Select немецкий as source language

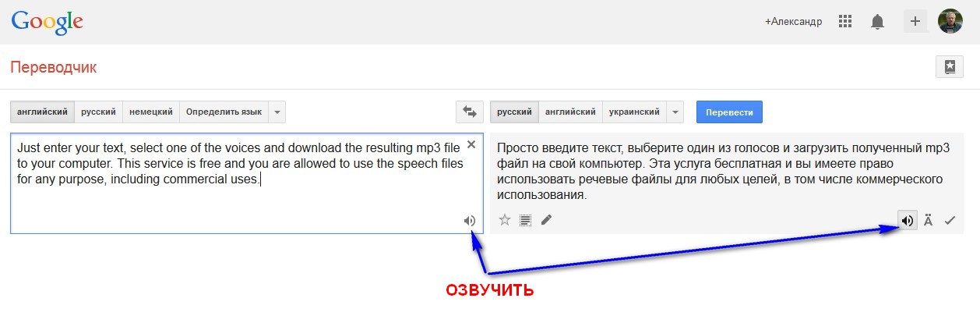151,112
